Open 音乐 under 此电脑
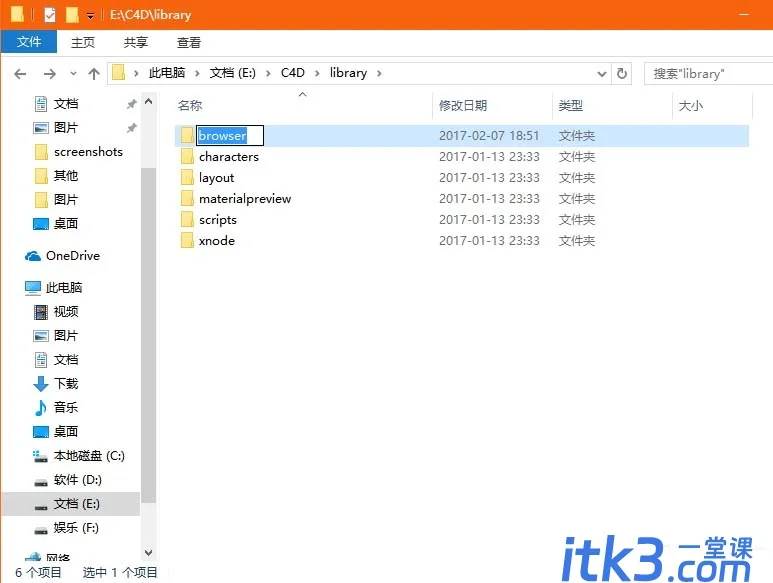This screenshot has width=773, height=583. tap(66, 408)
